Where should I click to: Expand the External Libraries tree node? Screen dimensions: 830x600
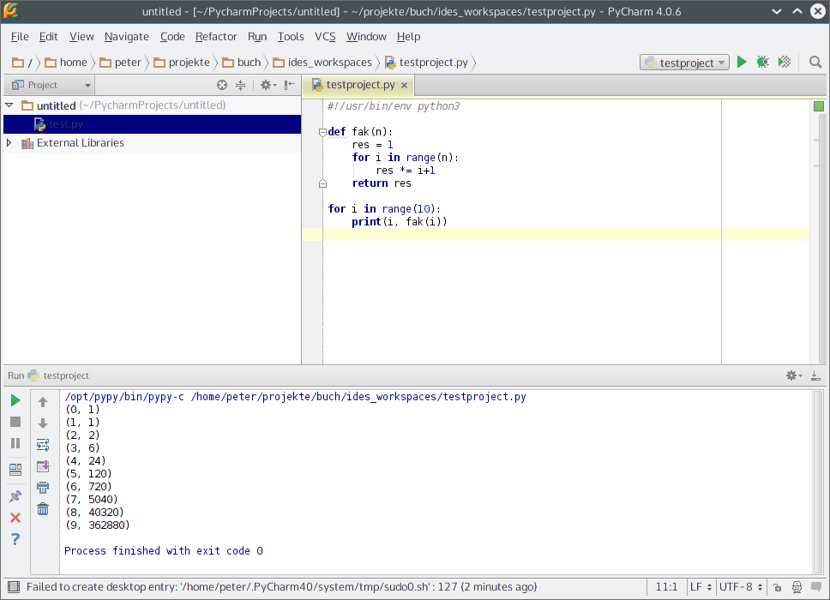pos(9,143)
